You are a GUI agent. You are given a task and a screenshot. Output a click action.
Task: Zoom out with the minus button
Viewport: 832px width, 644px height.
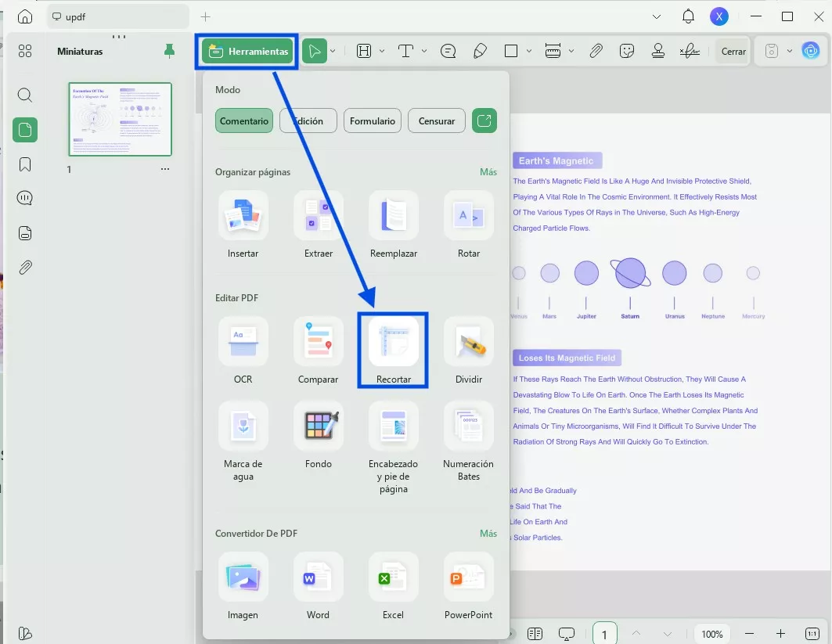749,633
